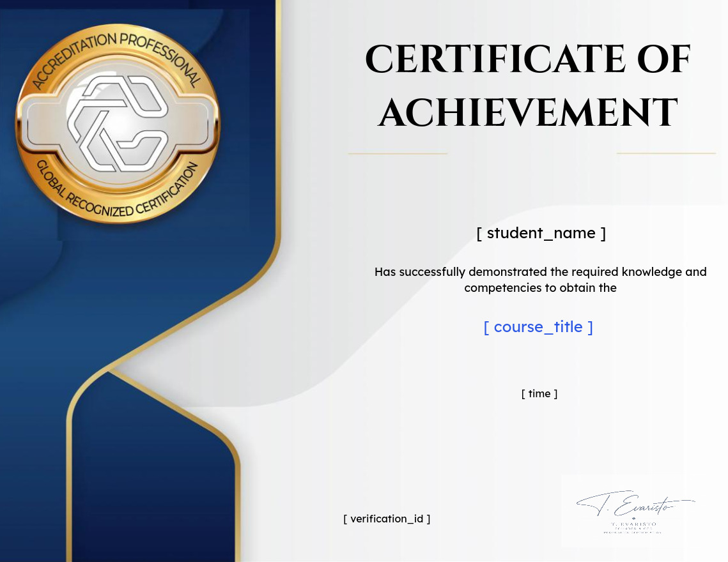The image size is (728, 562).
Task: Select the silver interlocking logo in badge center
Action: 118,123
